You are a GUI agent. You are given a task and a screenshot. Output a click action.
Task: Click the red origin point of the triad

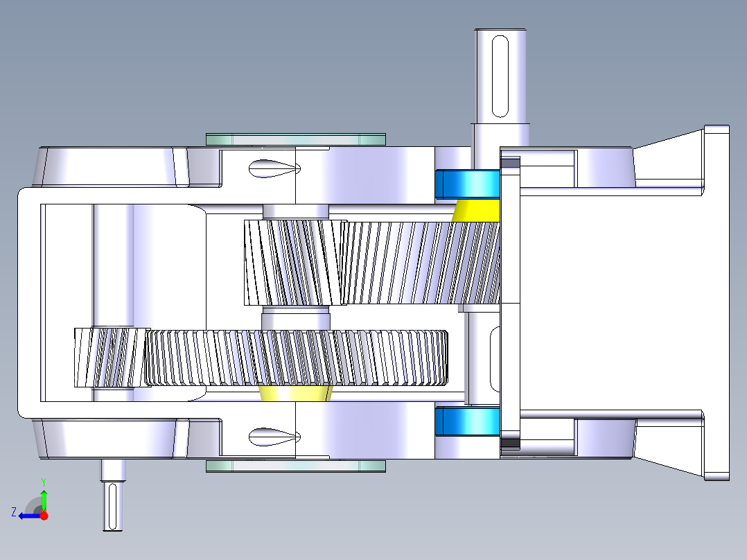pos(44,515)
